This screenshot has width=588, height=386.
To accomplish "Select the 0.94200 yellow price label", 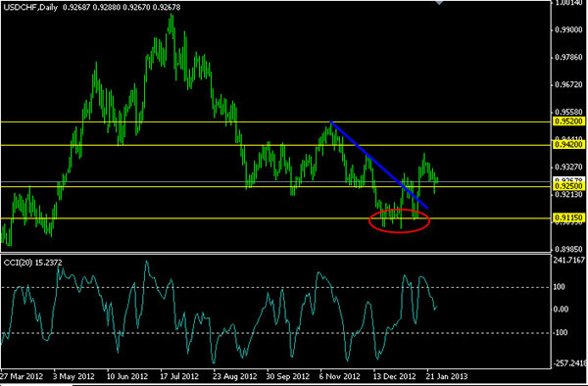I will (568, 144).
